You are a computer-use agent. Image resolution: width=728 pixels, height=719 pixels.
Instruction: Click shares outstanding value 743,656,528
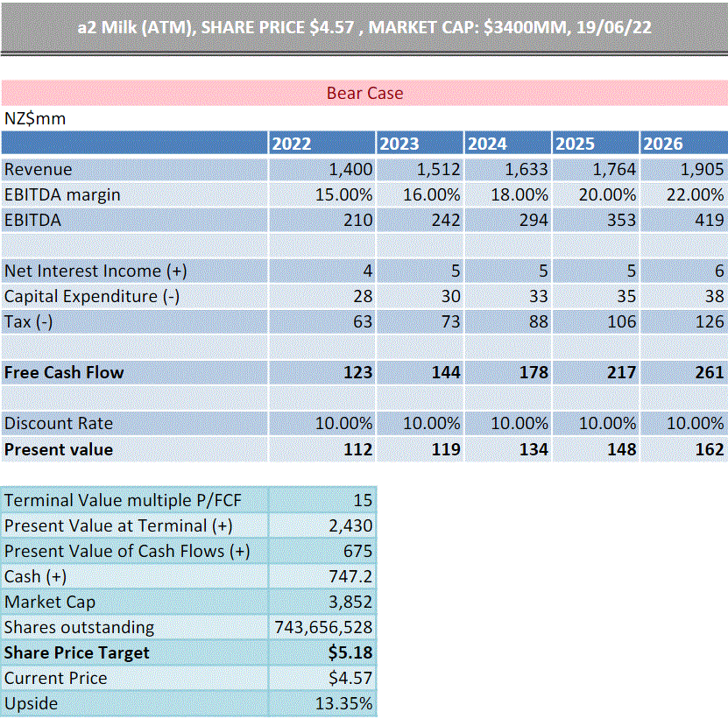point(322,628)
